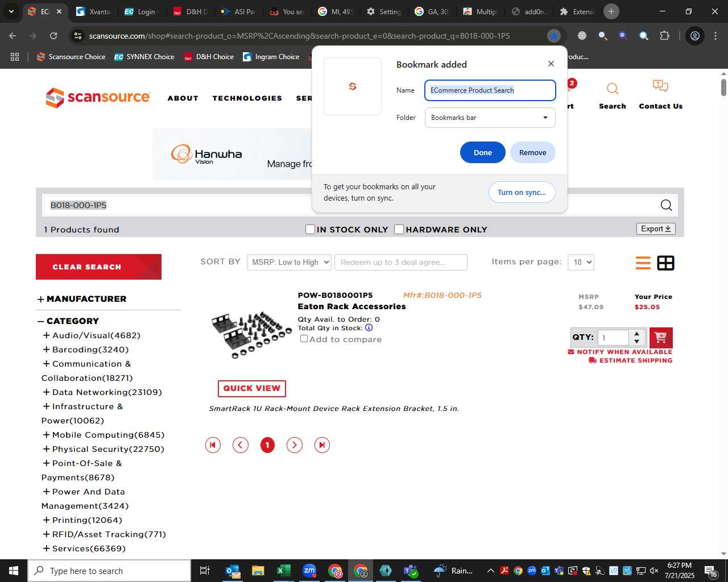
Task: Check Add to compare box
Action: (304, 338)
